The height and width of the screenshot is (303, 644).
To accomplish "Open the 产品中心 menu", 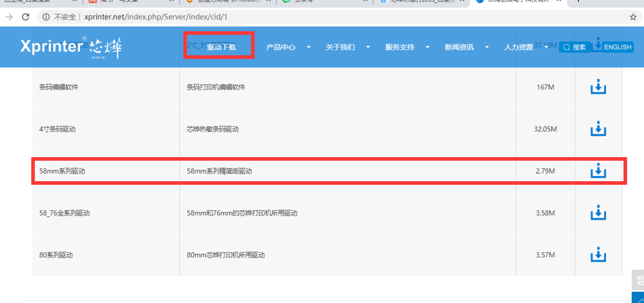I will pyautogui.click(x=281, y=47).
